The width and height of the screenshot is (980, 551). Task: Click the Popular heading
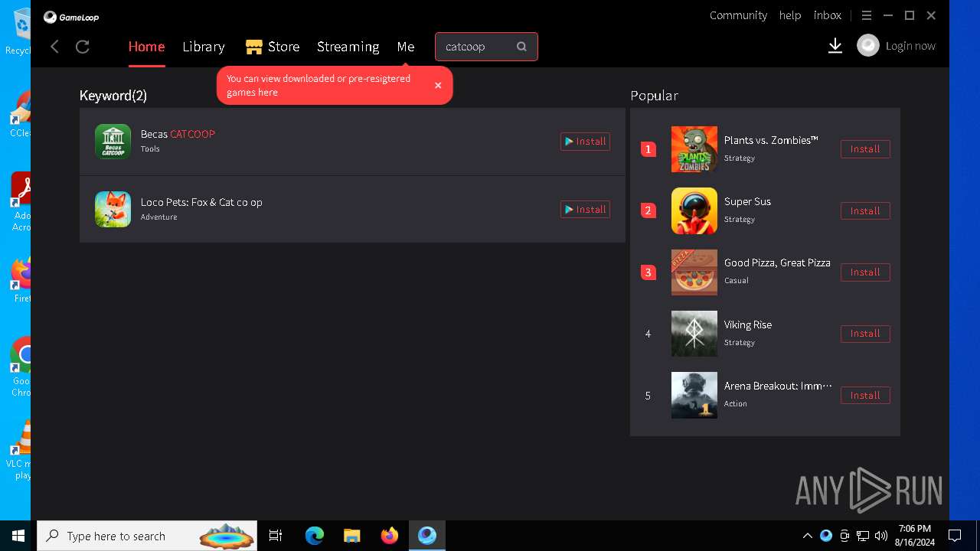click(x=654, y=96)
